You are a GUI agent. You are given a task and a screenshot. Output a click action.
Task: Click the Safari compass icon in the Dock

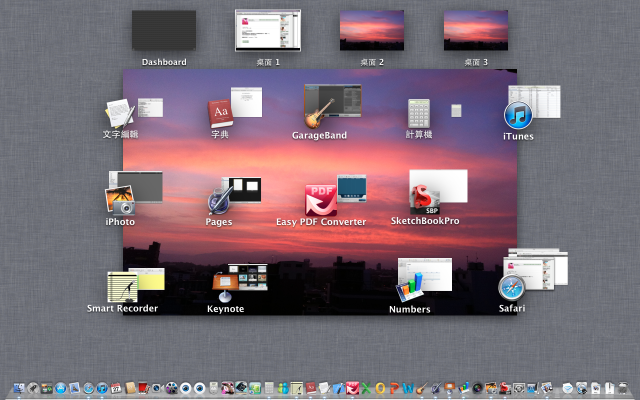[x=89, y=388]
